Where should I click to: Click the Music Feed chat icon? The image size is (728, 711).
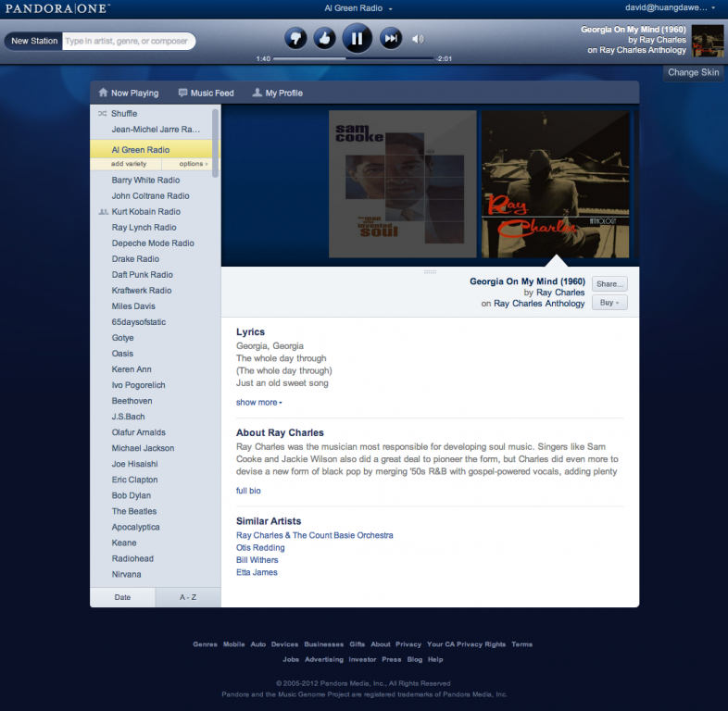[x=183, y=93]
